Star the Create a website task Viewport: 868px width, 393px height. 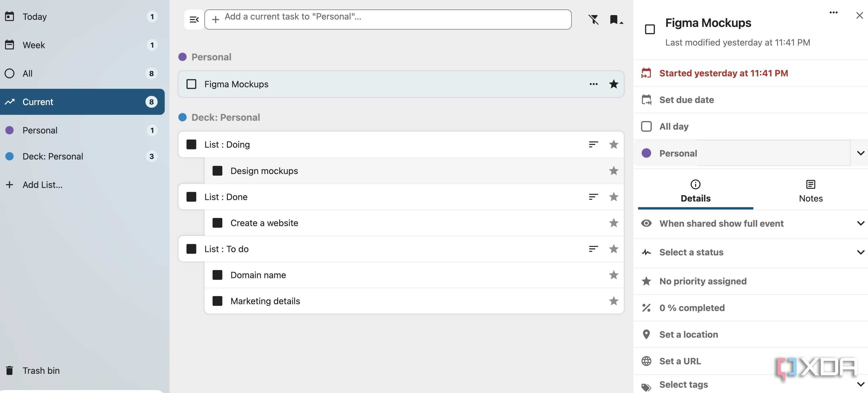pos(614,223)
